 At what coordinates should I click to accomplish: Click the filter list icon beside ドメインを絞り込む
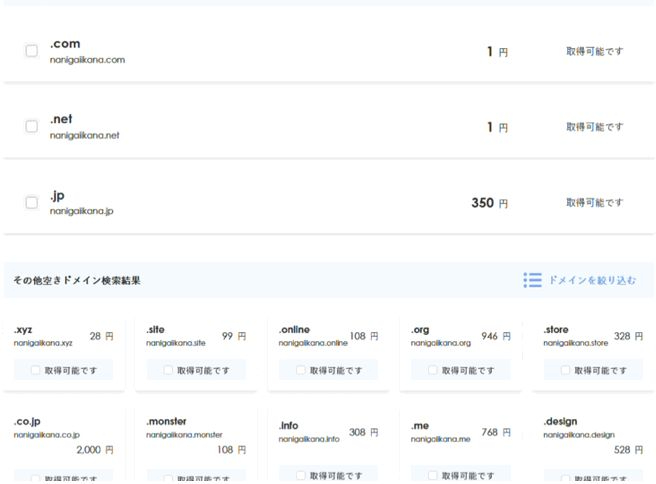(532, 280)
